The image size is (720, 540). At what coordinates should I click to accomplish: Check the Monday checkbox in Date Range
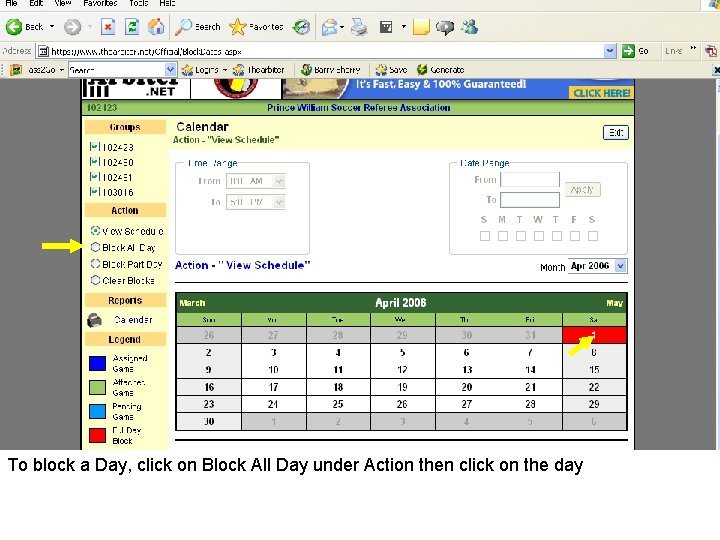coord(503,236)
